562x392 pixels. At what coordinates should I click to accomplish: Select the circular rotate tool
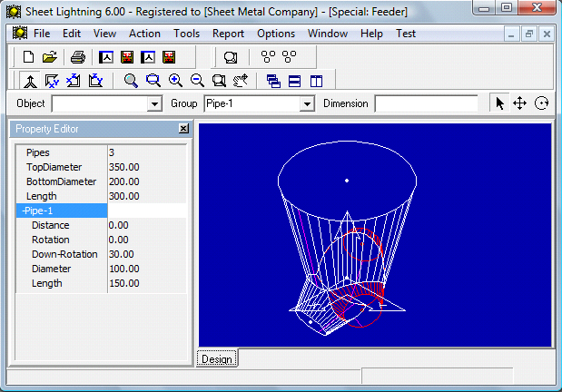[542, 103]
